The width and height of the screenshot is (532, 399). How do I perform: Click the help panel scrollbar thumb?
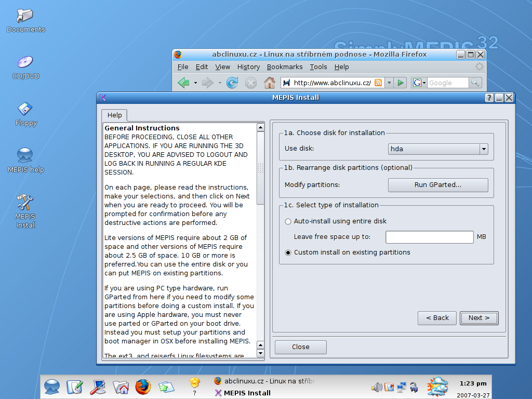pos(260,168)
